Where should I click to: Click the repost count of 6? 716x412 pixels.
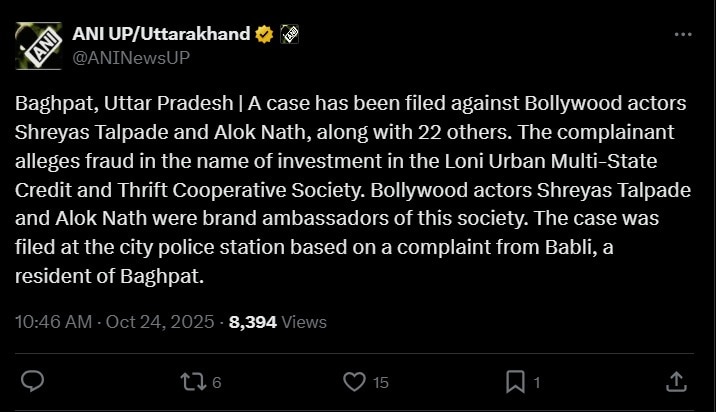217,382
